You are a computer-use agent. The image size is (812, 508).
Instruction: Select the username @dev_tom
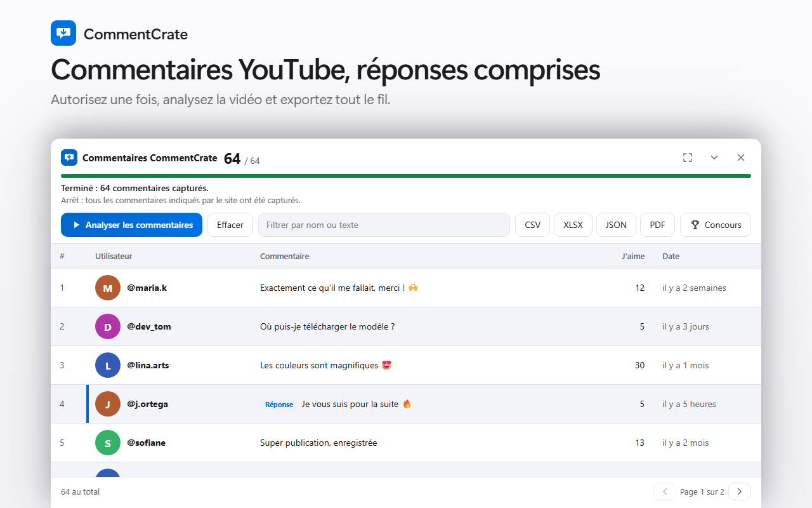[x=149, y=326]
